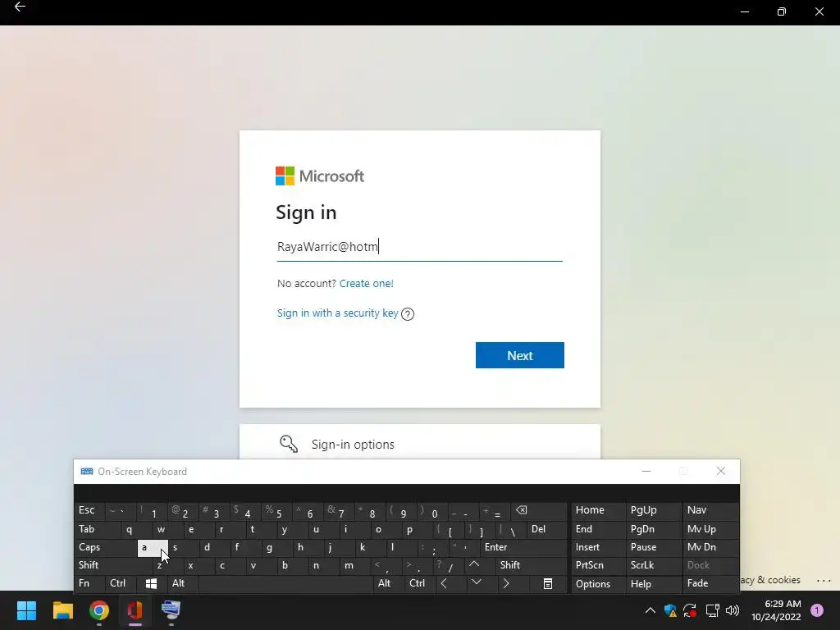Click the volume speaker tray icon
This screenshot has width=840, height=630.
point(733,610)
